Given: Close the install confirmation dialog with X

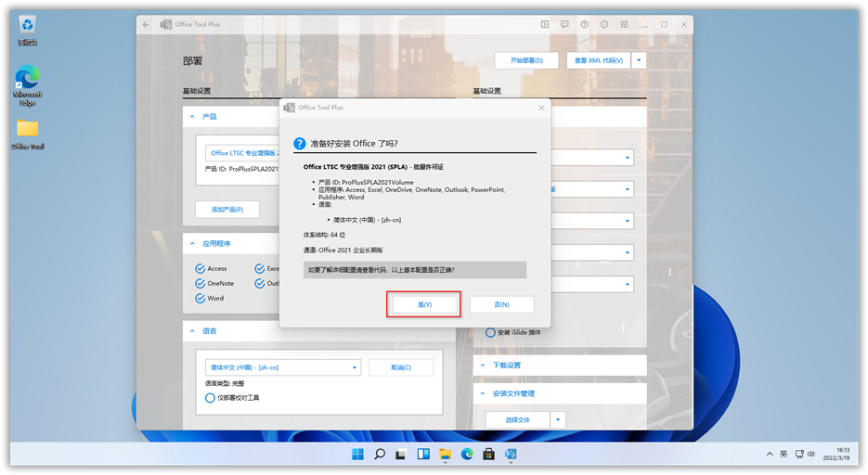Looking at the screenshot, I should click(x=541, y=108).
